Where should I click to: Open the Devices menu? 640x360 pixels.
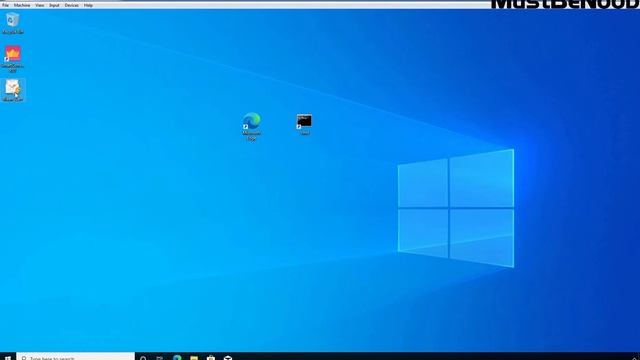pos(71,5)
